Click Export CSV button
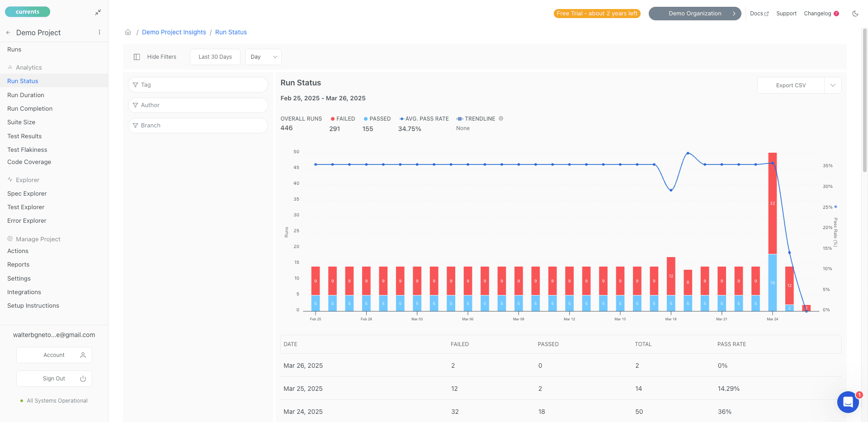868x422 pixels. click(x=791, y=85)
